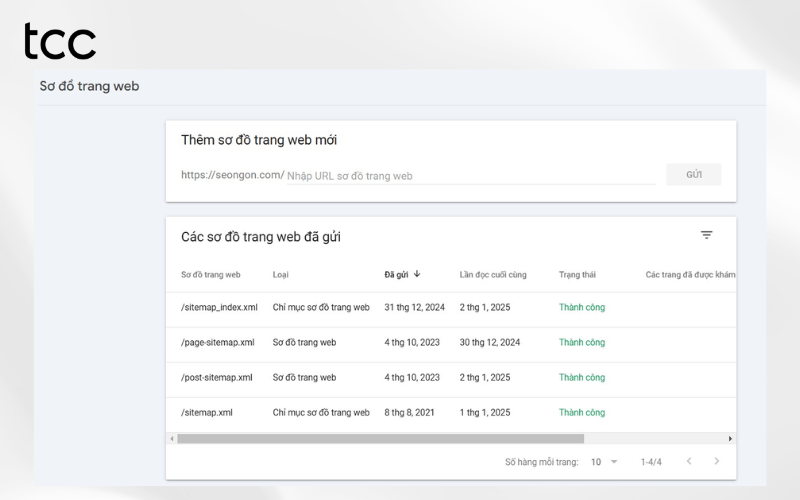Click the Số hàng mỗi trang label
The image size is (800, 500).
(542, 462)
